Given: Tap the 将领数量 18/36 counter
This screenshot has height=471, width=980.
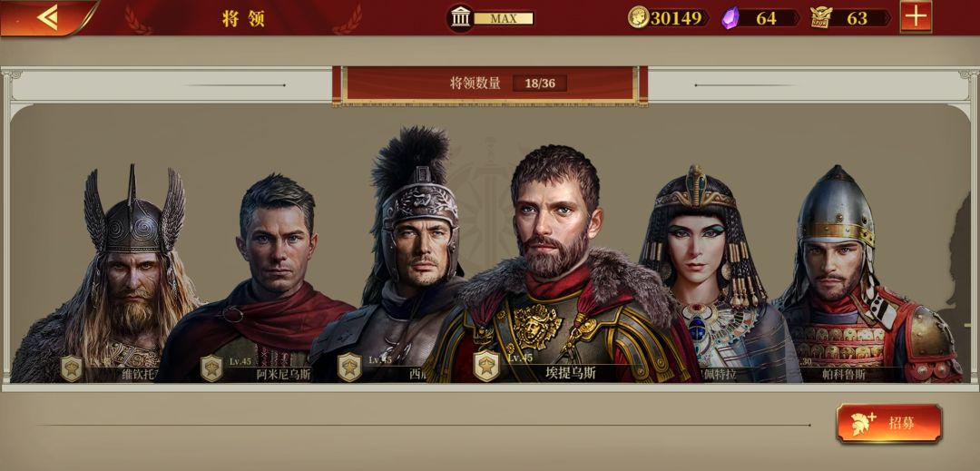Looking at the screenshot, I should (490, 83).
